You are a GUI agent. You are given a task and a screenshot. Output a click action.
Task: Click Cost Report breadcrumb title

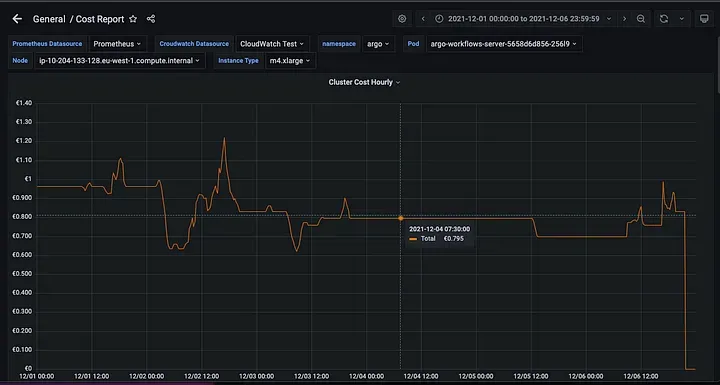(x=100, y=19)
